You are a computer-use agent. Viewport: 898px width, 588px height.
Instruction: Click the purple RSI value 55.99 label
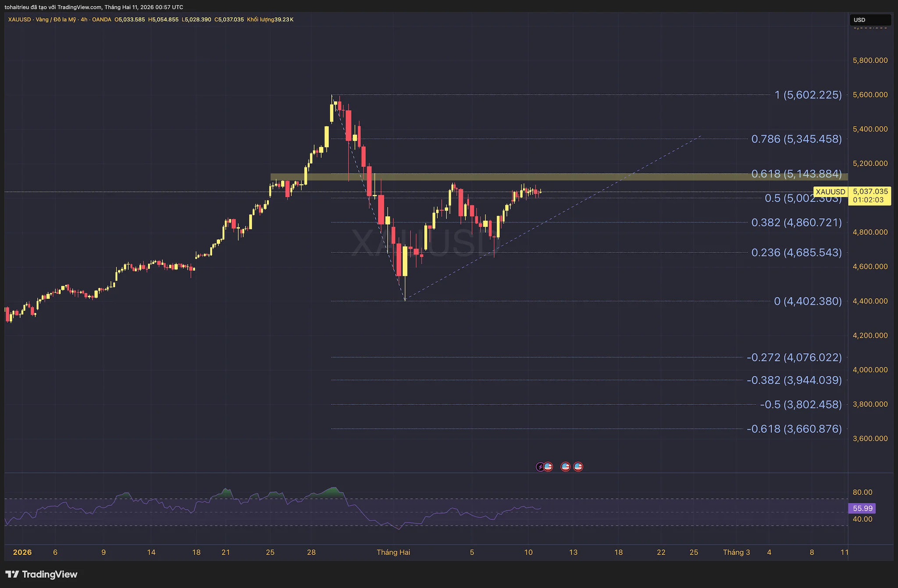[x=862, y=508]
